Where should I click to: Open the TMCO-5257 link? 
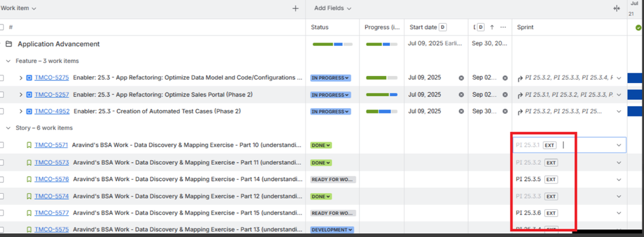pyautogui.click(x=52, y=95)
